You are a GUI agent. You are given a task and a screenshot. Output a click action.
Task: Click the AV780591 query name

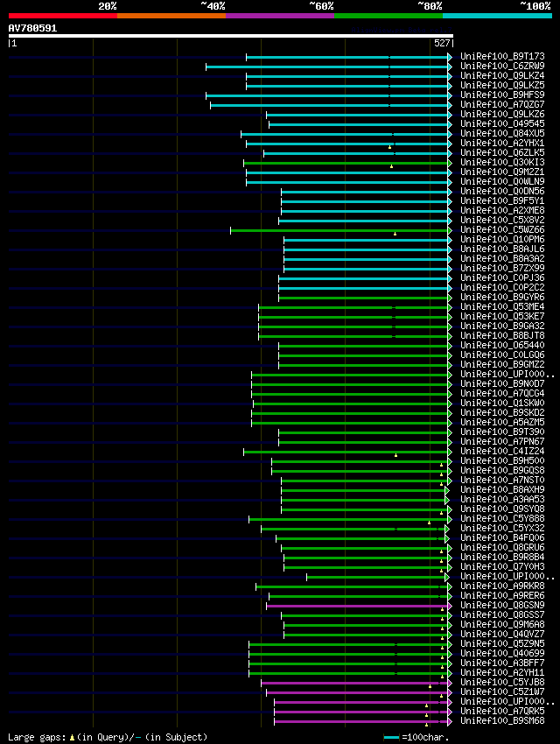(32, 29)
